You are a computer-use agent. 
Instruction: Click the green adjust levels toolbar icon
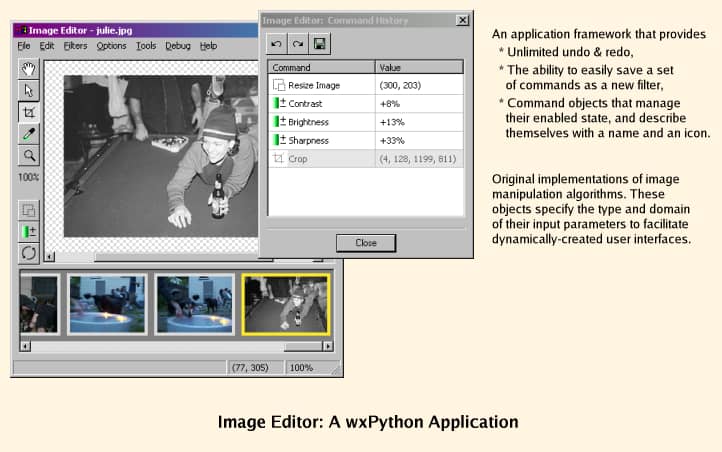click(x=29, y=232)
